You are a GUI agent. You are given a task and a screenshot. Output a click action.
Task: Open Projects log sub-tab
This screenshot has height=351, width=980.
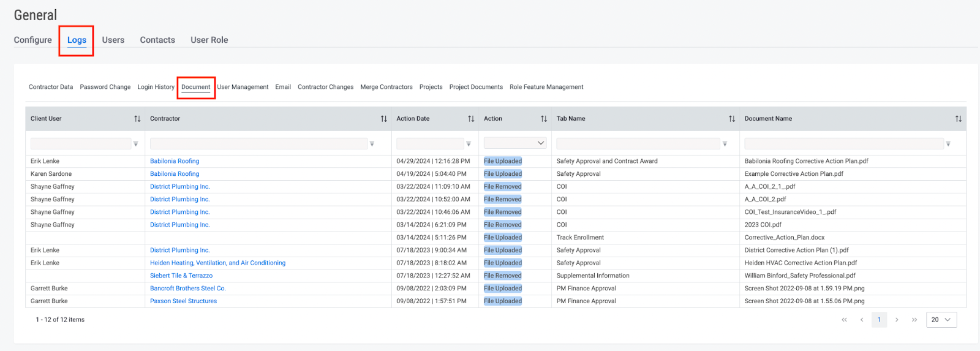[431, 87]
